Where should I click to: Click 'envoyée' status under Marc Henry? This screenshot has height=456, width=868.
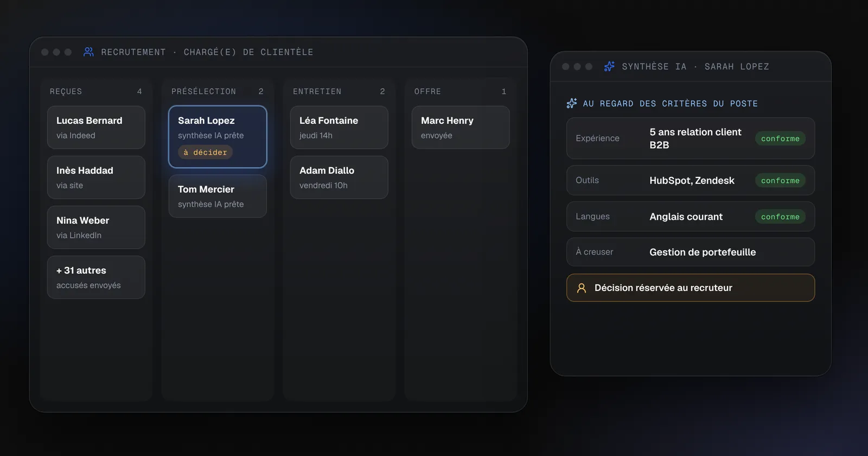[x=437, y=135]
